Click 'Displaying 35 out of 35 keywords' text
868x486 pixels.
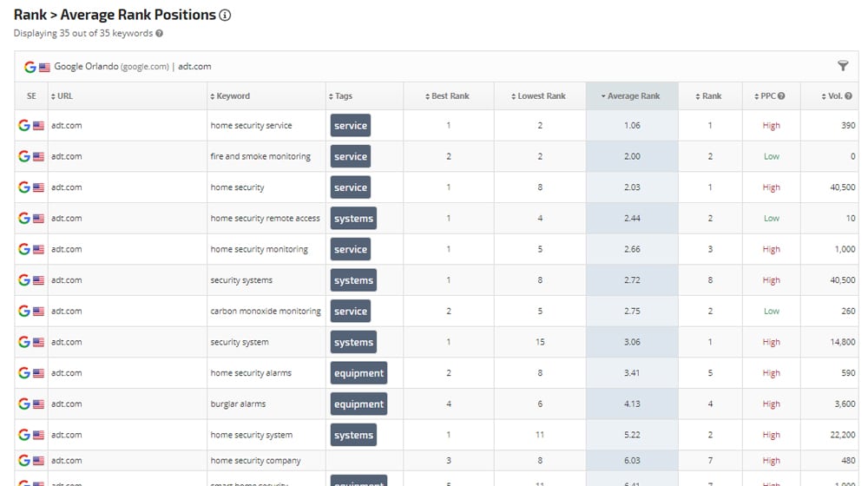(83, 33)
